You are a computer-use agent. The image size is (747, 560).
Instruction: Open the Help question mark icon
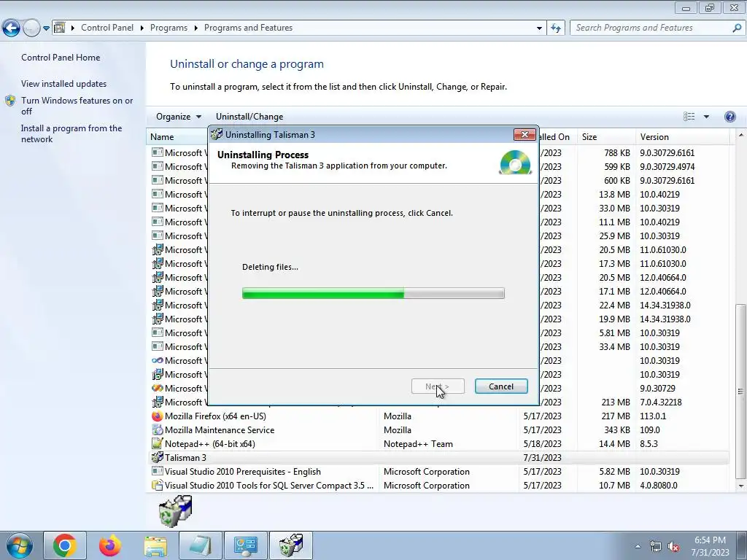pos(729,117)
